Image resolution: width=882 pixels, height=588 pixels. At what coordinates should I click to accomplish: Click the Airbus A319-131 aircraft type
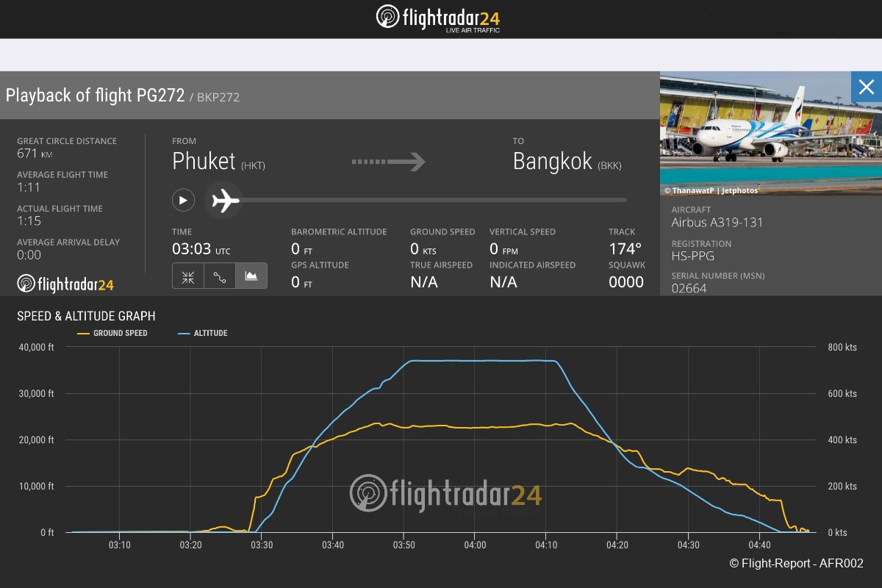pos(717,223)
